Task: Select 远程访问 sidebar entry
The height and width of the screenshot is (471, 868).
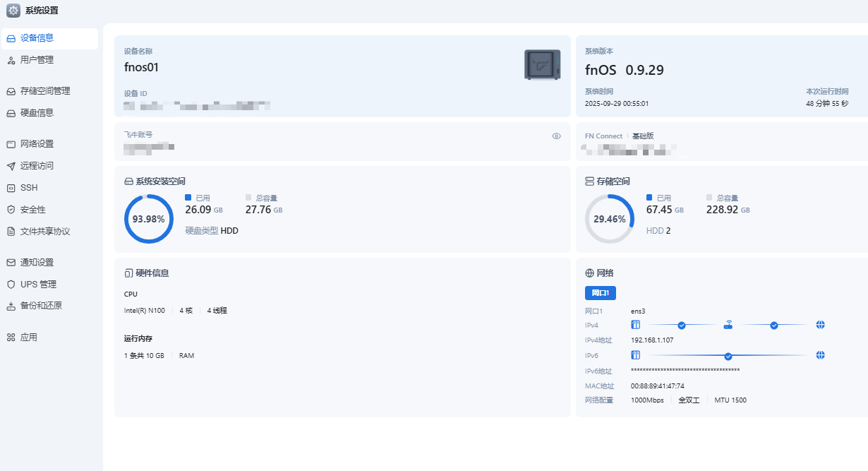Action: coord(49,166)
